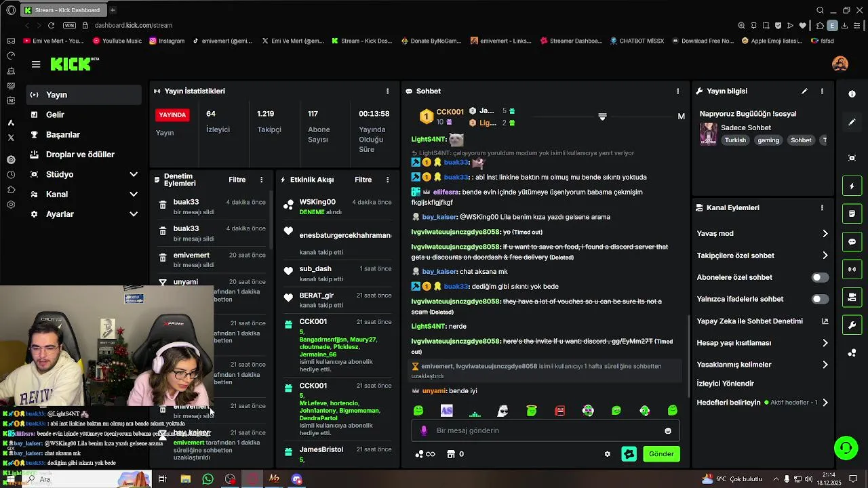This screenshot has height=488, width=868.
Task: Open the green headset support button
Action: (846, 447)
